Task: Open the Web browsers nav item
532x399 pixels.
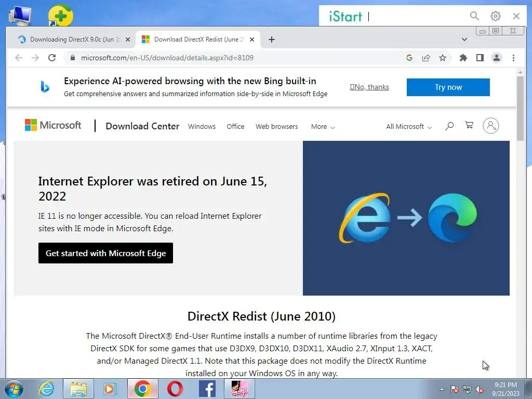Action: pyautogui.click(x=276, y=127)
